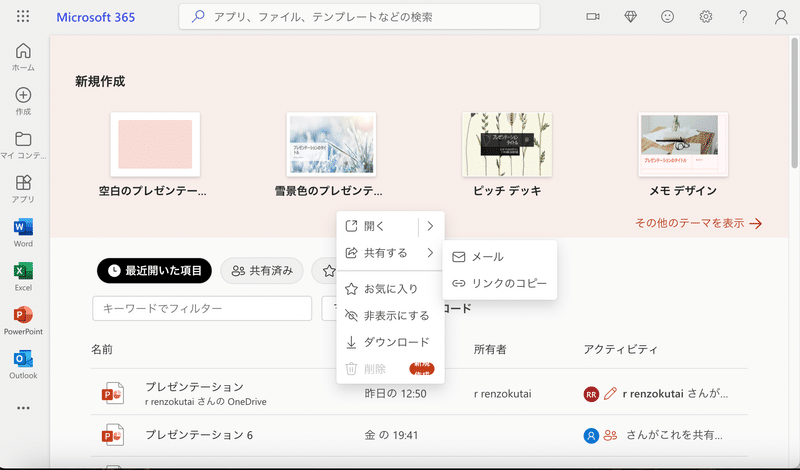
Task: Open My Content folder in sidebar
Action: pyautogui.click(x=23, y=145)
